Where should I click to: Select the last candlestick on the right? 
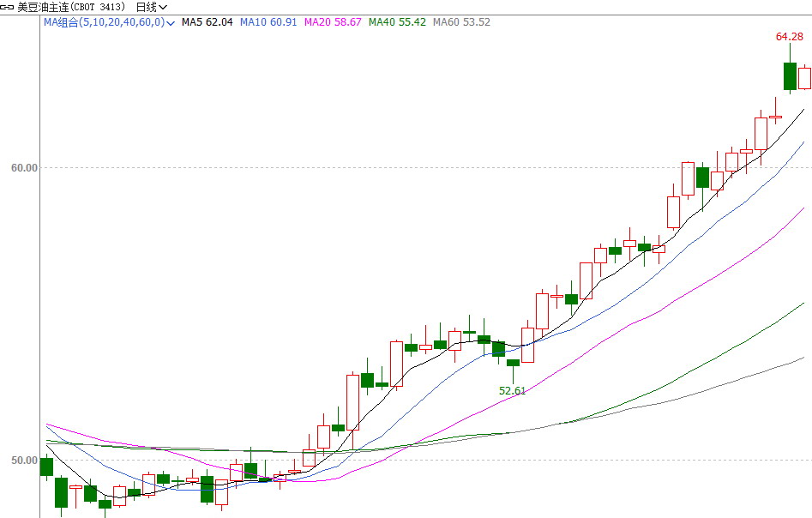804,78
